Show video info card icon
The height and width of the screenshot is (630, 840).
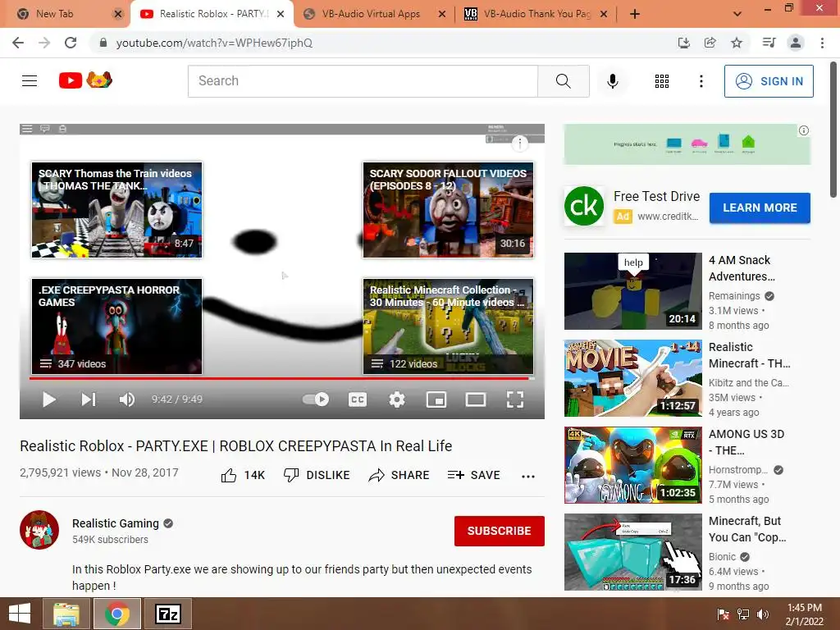click(519, 144)
